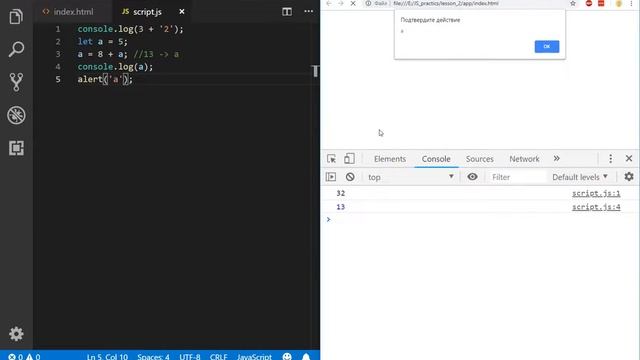This screenshot has height=360, width=640.
Task: Open script.js:1 source link
Action: point(596,193)
